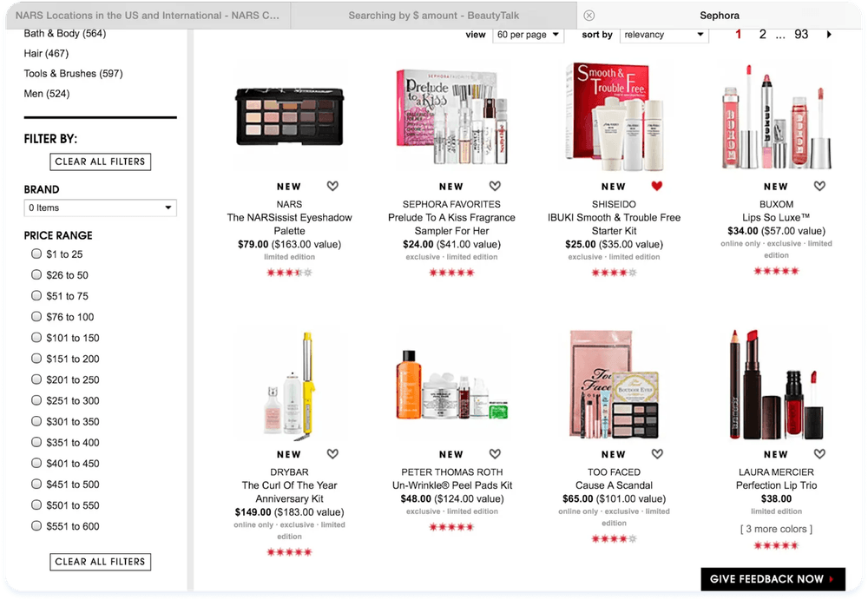Open the sort by relevancy dropdown
The image size is (868, 600).
[x=664, y=35]
